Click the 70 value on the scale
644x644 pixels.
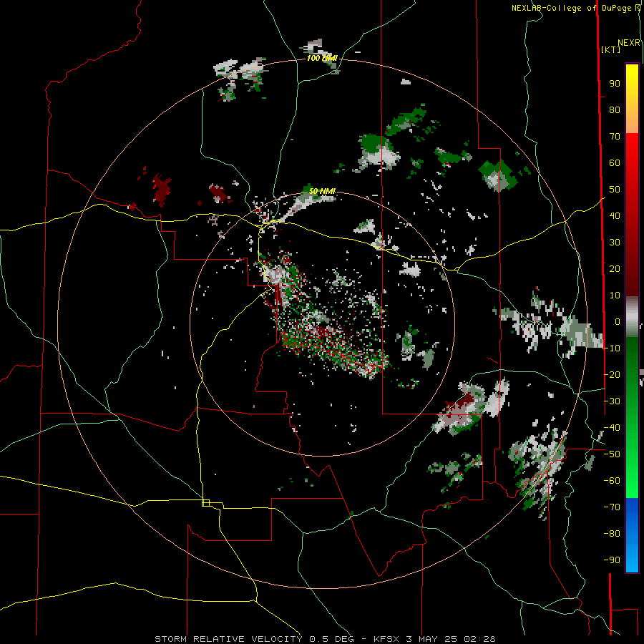[615, 137]
